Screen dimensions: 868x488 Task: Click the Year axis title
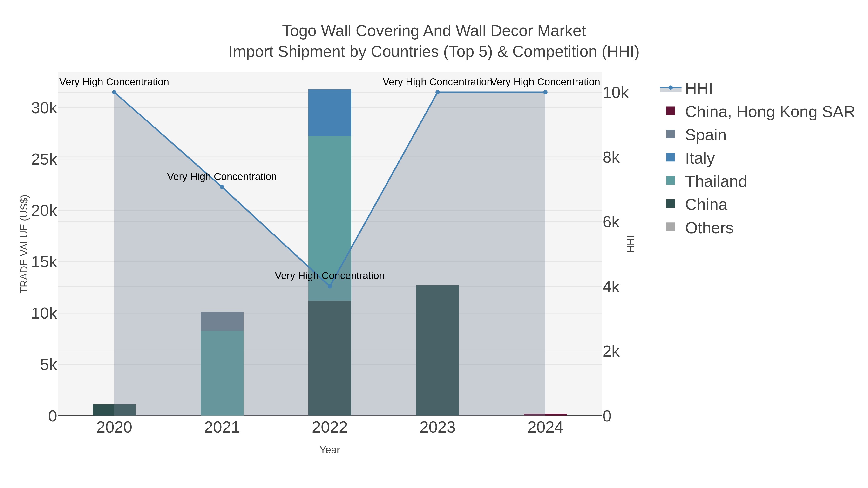tap(330, 450)
